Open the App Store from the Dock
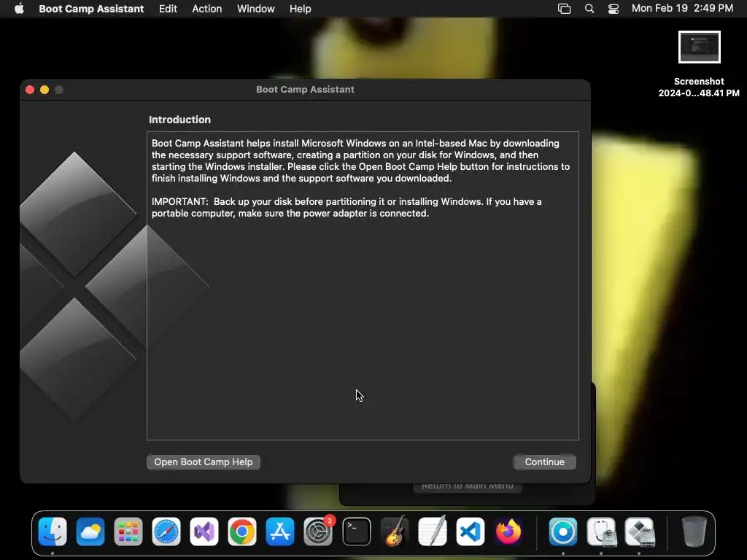The width and height of the screenshot is (747, 560). click(280, 532)
